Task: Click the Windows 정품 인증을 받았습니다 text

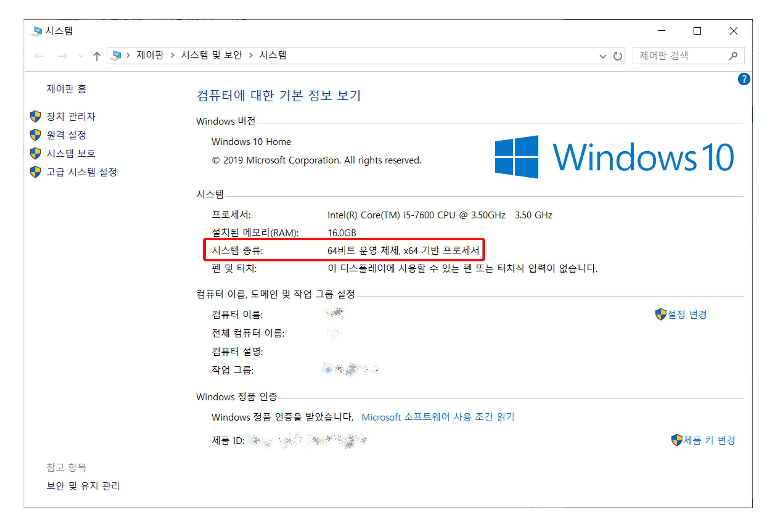Action: click(282, 417)
